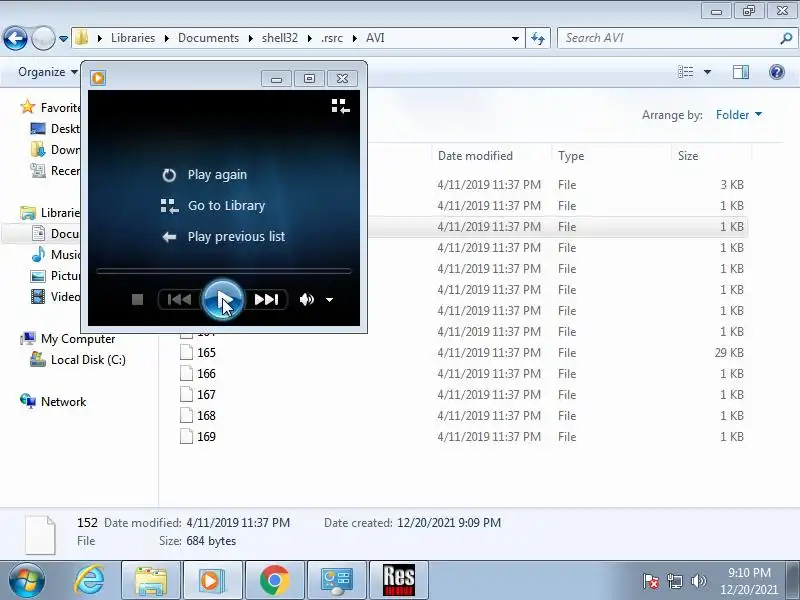Open volume options dropdown arrow in player
Screen dimensions: 800x600
[x=330, y=300]
